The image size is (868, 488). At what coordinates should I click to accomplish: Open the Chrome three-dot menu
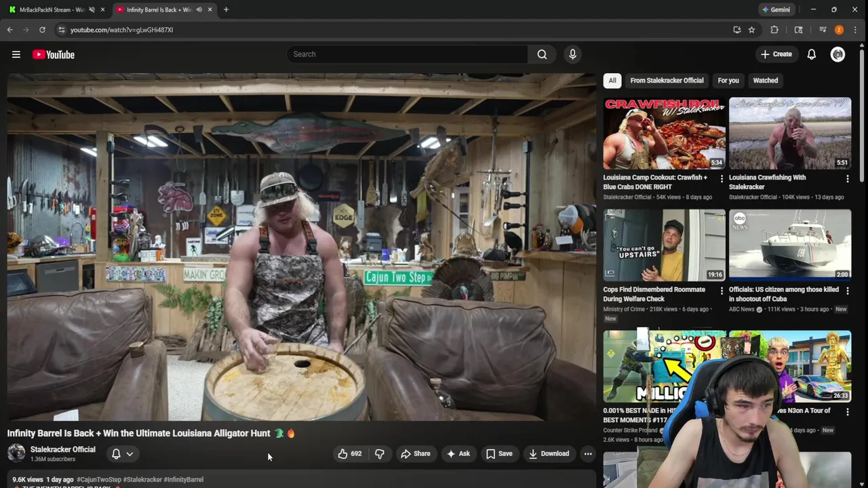[x=855, y=30]
